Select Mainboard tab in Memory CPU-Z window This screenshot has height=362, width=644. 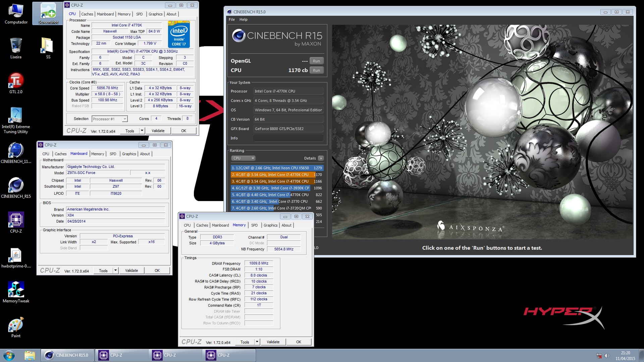point(220,225)
